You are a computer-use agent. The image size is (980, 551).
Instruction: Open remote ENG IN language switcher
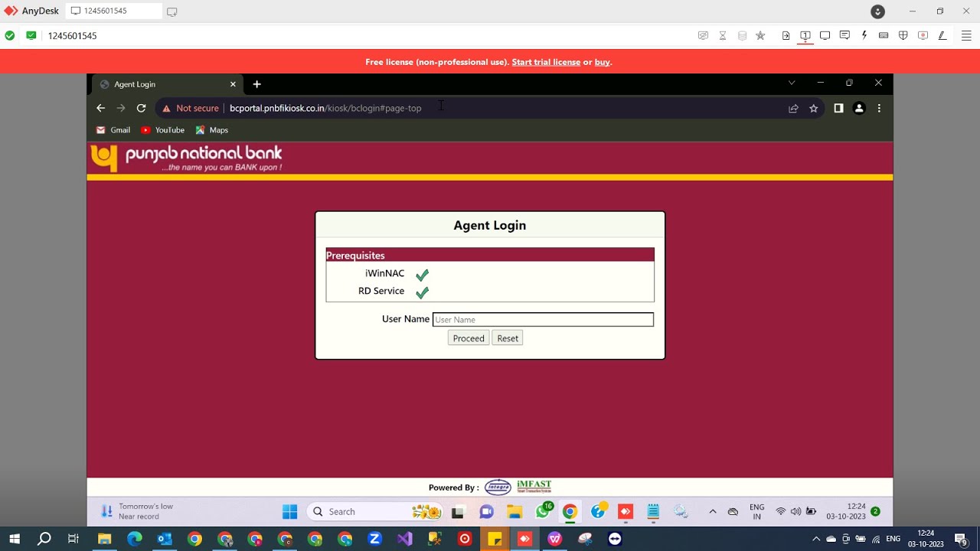pos(756,511)
